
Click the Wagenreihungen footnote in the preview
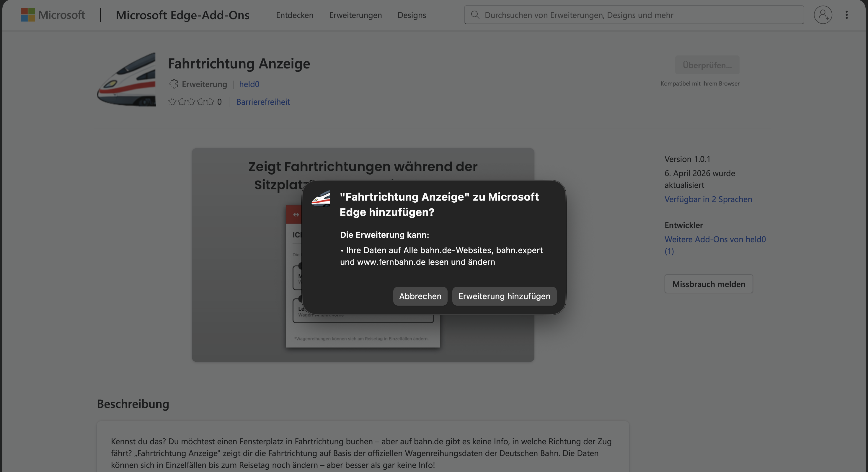click(x=361, y=338)
